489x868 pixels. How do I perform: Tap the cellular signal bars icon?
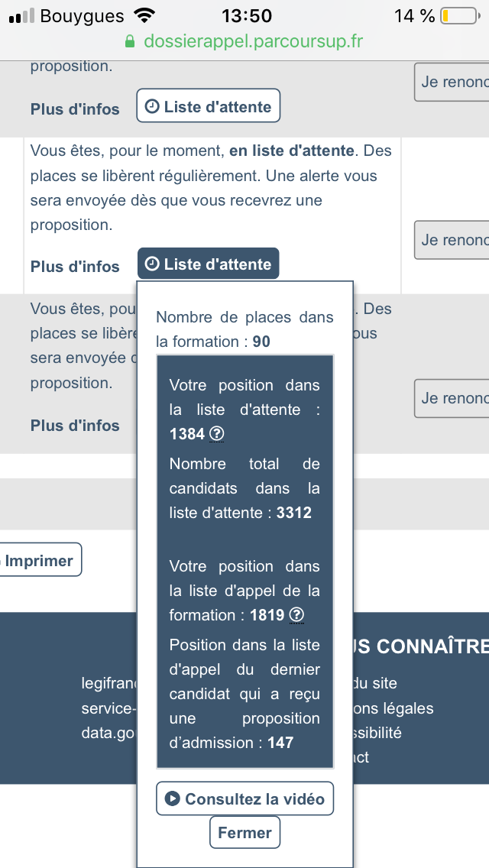tap(21, 16)
